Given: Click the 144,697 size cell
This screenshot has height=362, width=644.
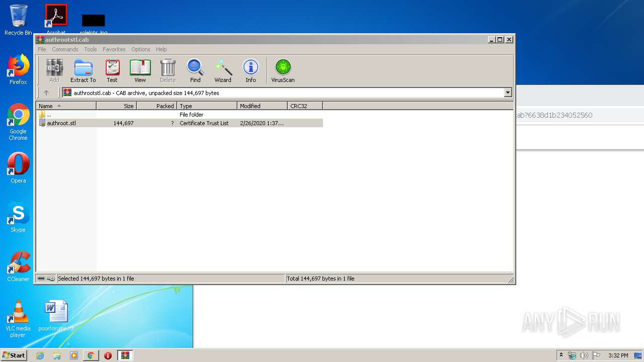Looking at the screenshot, I should click(x=123, y=123).
